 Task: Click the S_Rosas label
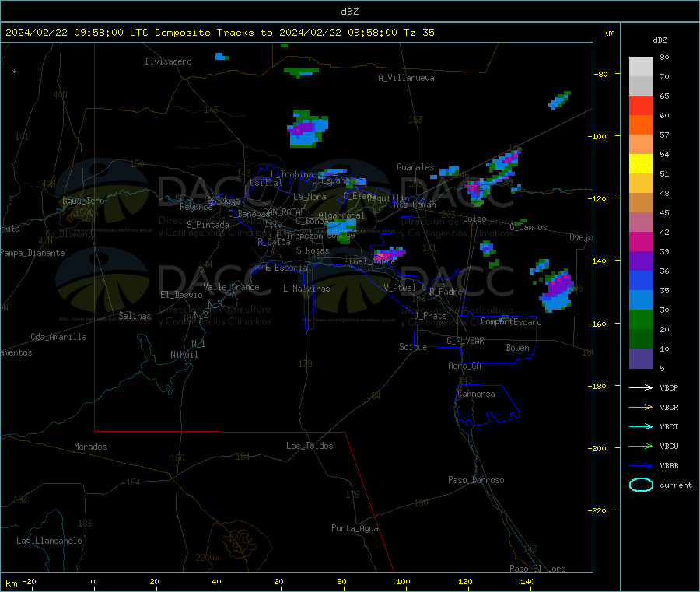pyautogui.click(x=313, y=250)
